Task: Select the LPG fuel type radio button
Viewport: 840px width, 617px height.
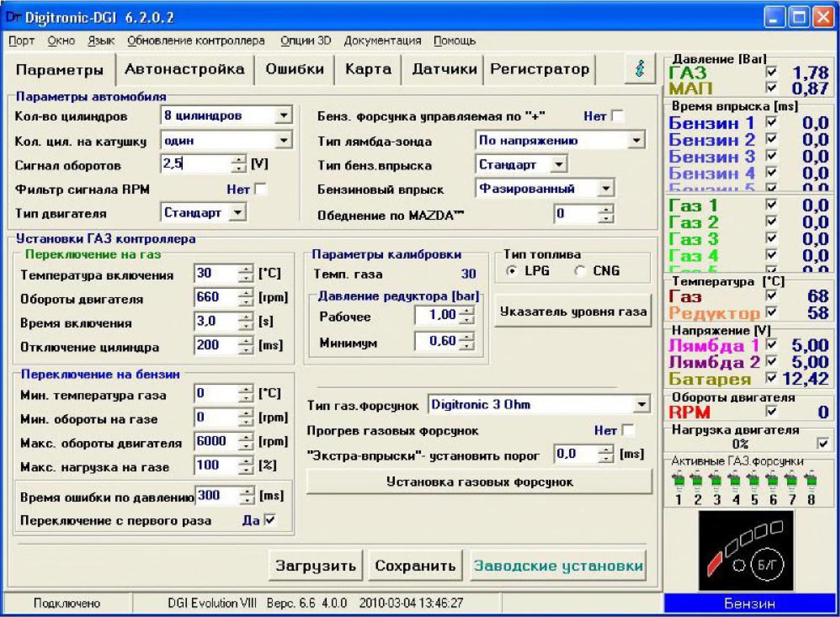Action: (x=511, y=271)
